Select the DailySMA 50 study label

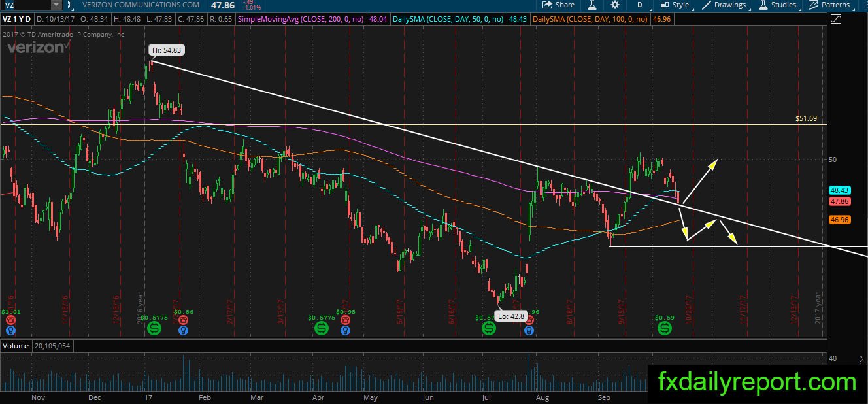(x=448, y=20)
